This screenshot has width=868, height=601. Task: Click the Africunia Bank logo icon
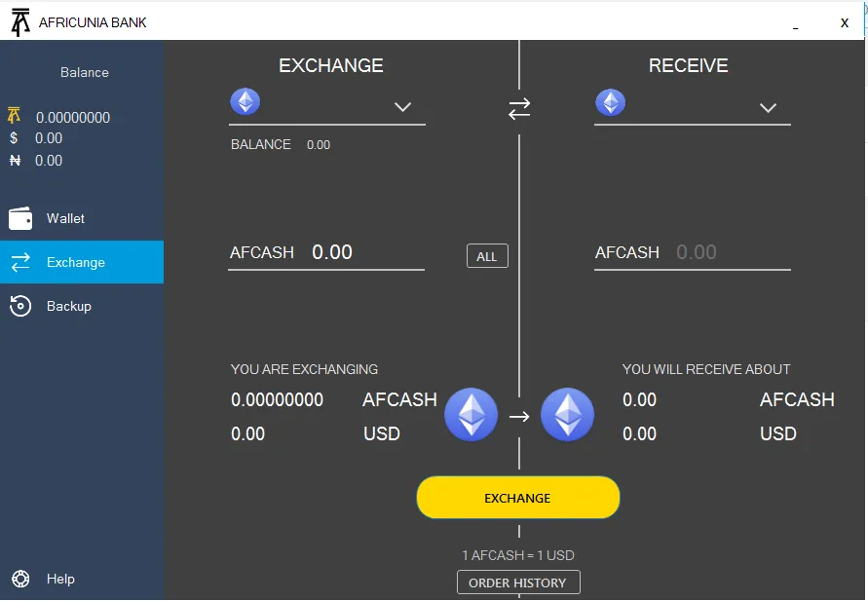pos(20,22)
